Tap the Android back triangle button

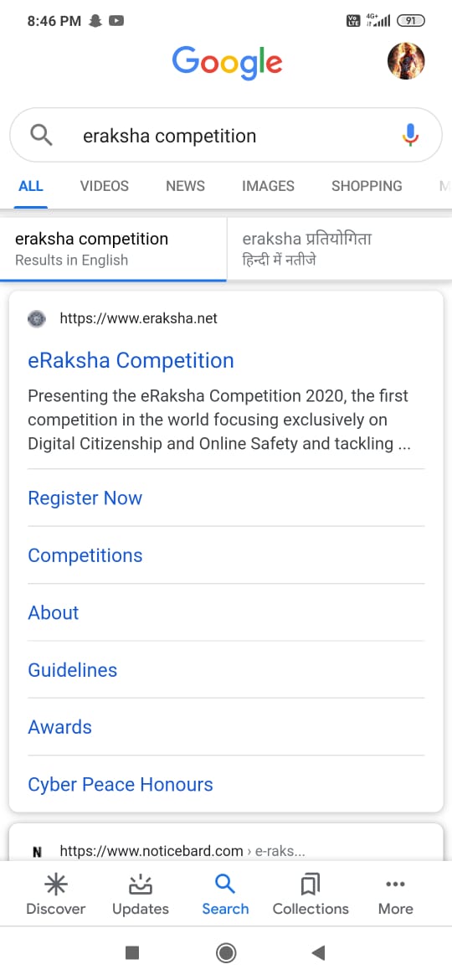(318, 952)
